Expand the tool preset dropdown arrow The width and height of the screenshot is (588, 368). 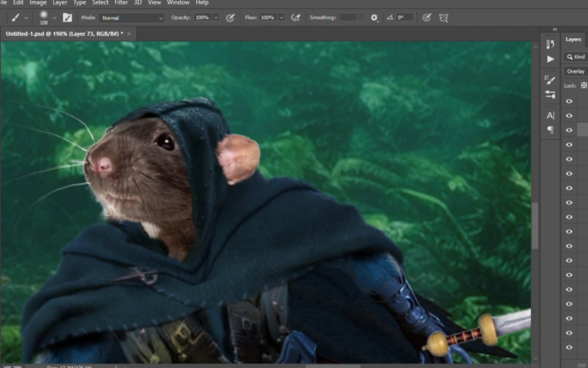tap(26, 18)
